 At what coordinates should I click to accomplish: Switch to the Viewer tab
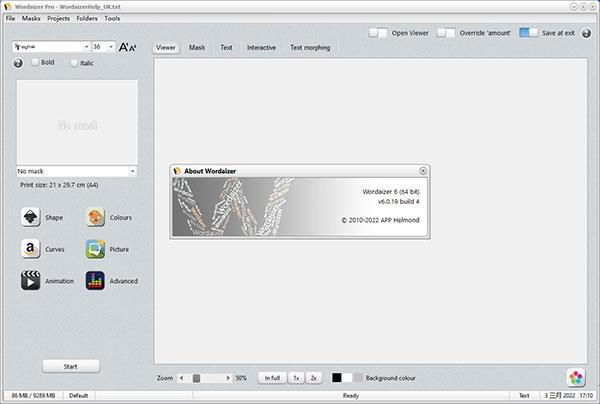(x=166, y=47)
